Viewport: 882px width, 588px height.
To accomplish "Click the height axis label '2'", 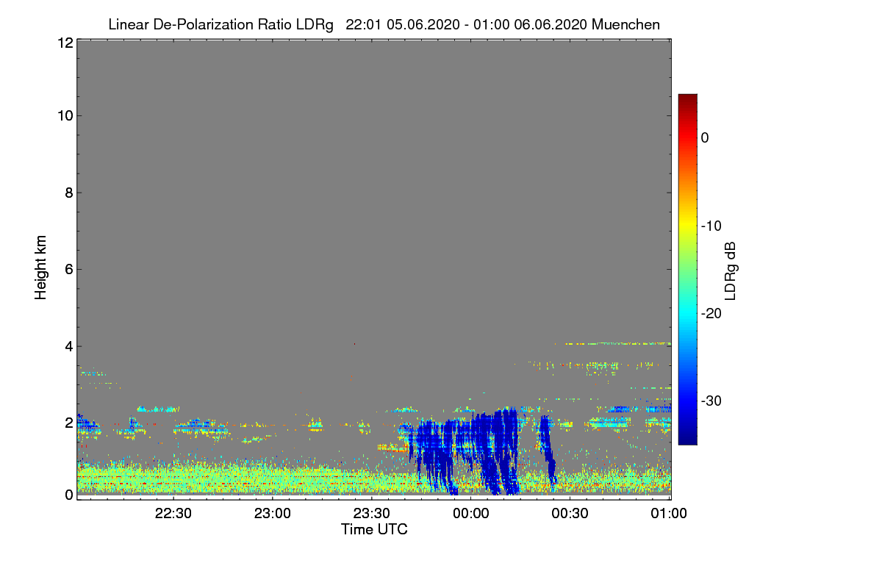I will [x=68, y=422].
